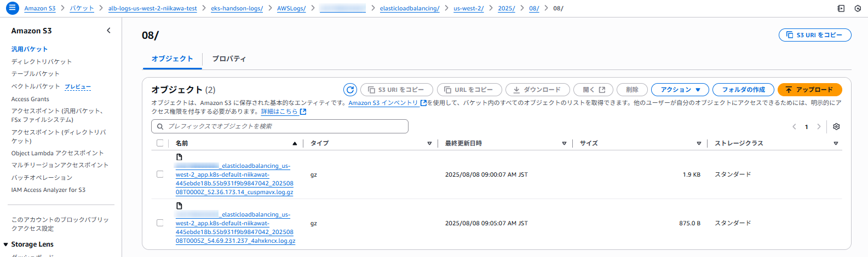
Task: Open Access Grants in sidebar
Action: point(30,99)
